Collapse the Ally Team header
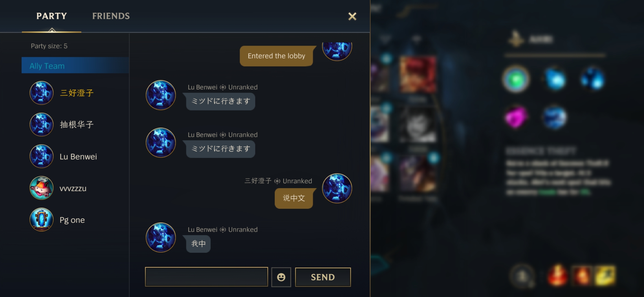This screenshot has width=644, height=297. [x=75, y=65]
